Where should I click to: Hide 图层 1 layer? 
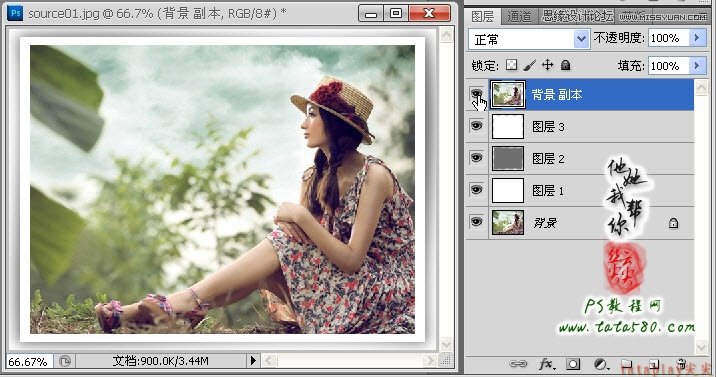[x=476, y=189]
